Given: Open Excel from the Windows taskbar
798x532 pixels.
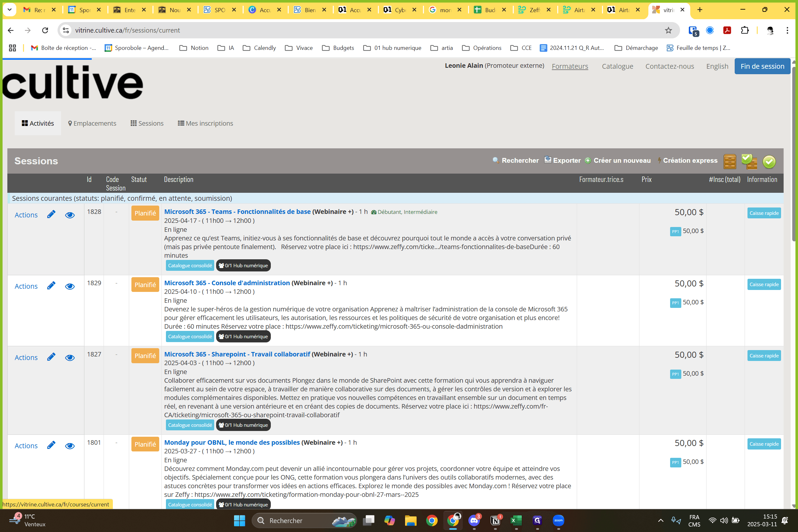Looking at the screenshot, I should [516, 520].
